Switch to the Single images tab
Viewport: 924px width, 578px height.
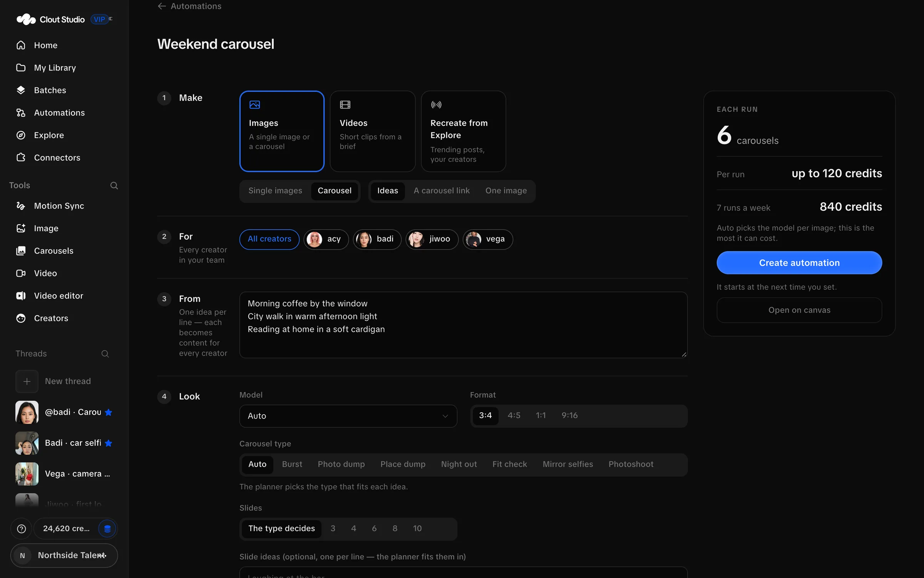pos(275,191)
